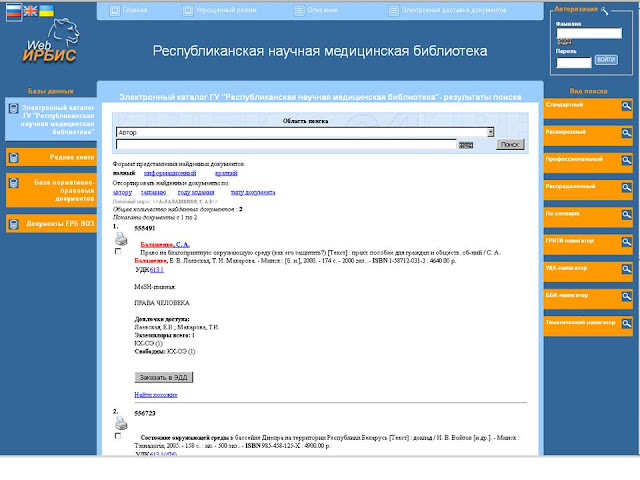The image size is (640, 480).
Task: Switch language with the Russian flag icon
Action: 14,12
